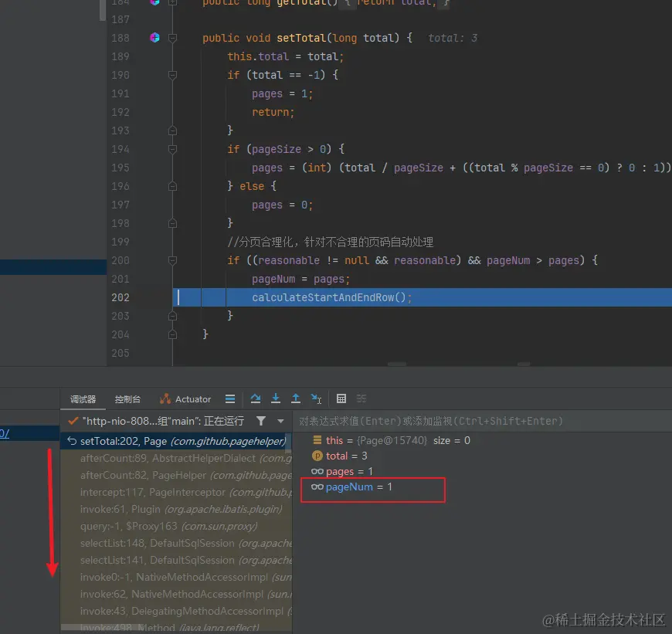Image resolution: width=672 pixels, height=634 pixels.
Task: Click the return arrow icon on setTotal:202 frame
Action: pyautogui.click(x=72, y=441)
